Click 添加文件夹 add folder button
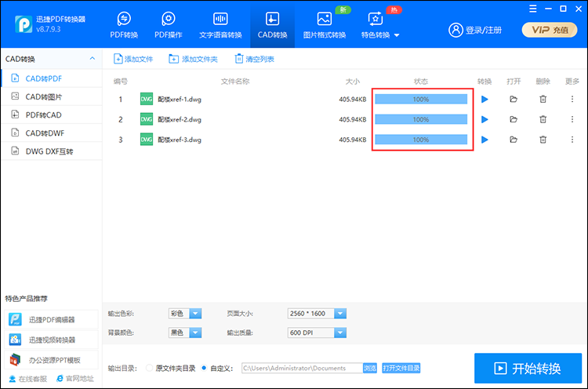This screenshot has height=389, width=588. pos(193,59)
